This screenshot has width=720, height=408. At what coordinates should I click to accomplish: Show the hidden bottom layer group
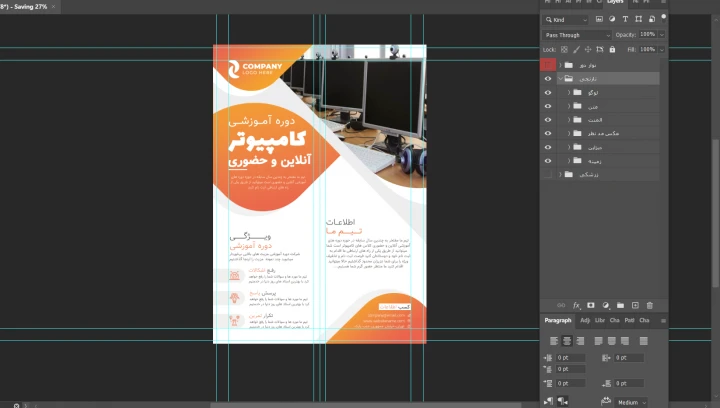pyautogui.click(x=547, y=174)
